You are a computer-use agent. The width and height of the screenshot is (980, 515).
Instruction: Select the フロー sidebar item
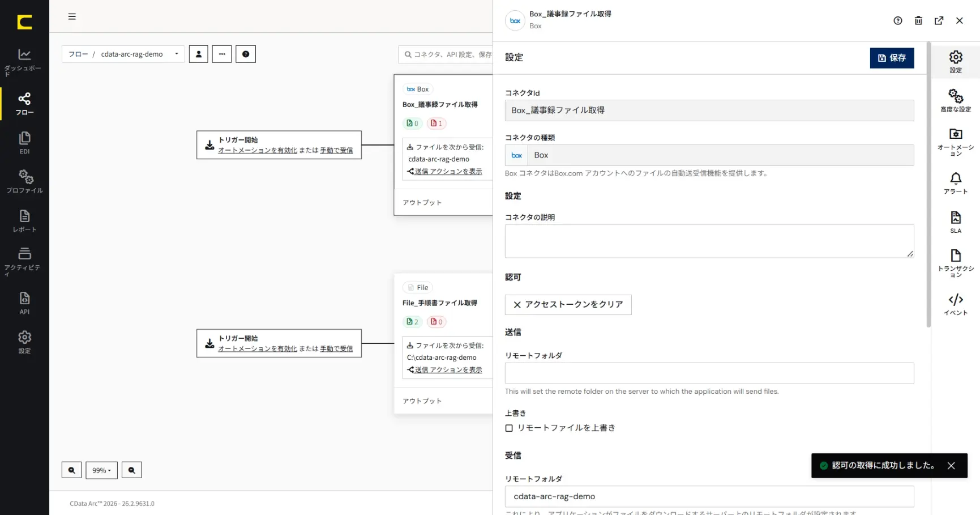(x=24, y=104)
